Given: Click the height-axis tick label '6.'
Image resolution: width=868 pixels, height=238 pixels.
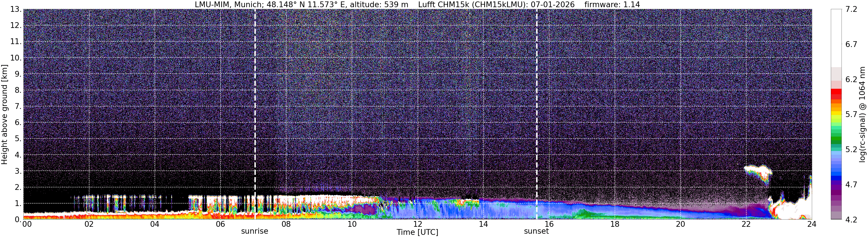Looking at the screenshot, I should click(x=18, y=122).
